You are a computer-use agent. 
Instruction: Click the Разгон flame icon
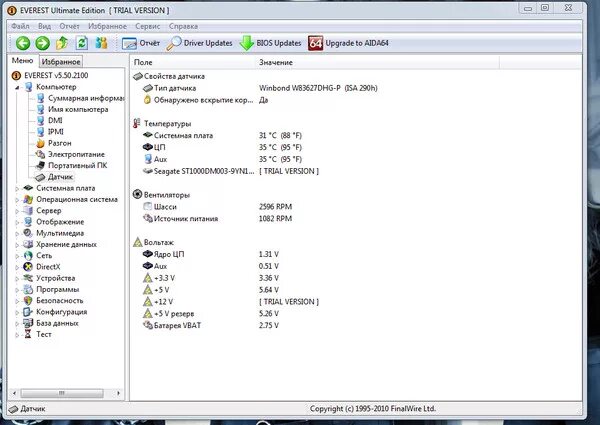click(x=41, y=143)
